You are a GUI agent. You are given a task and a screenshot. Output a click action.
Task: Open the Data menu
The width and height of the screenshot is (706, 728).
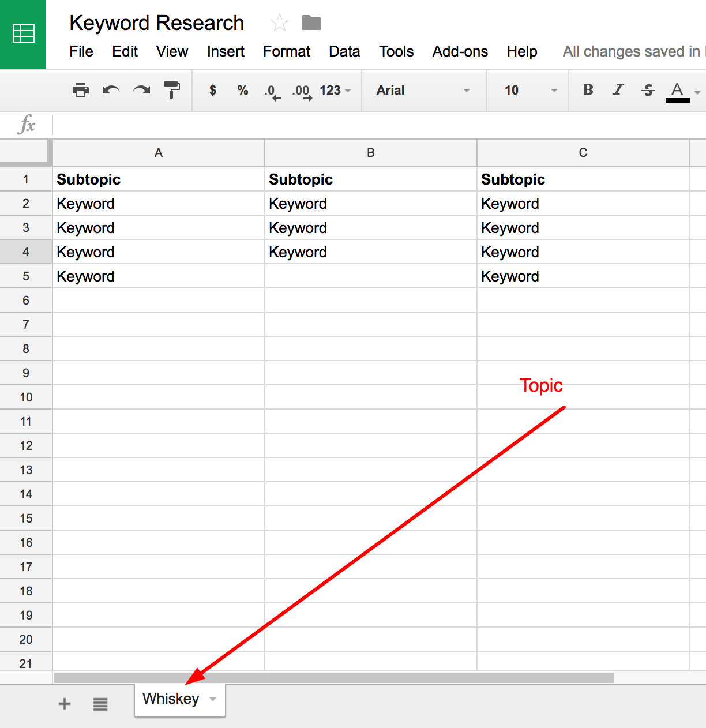coord(344,51)
